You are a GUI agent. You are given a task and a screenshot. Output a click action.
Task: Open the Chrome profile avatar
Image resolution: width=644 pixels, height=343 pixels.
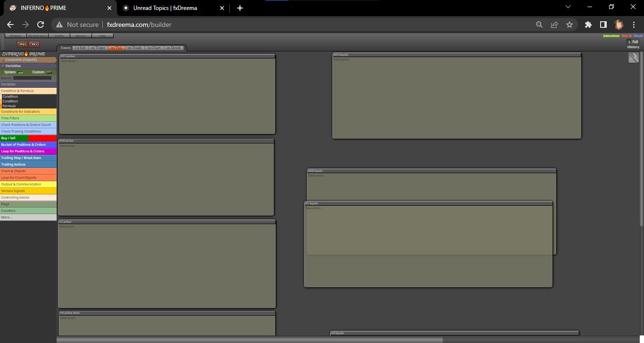click(619, 25)
